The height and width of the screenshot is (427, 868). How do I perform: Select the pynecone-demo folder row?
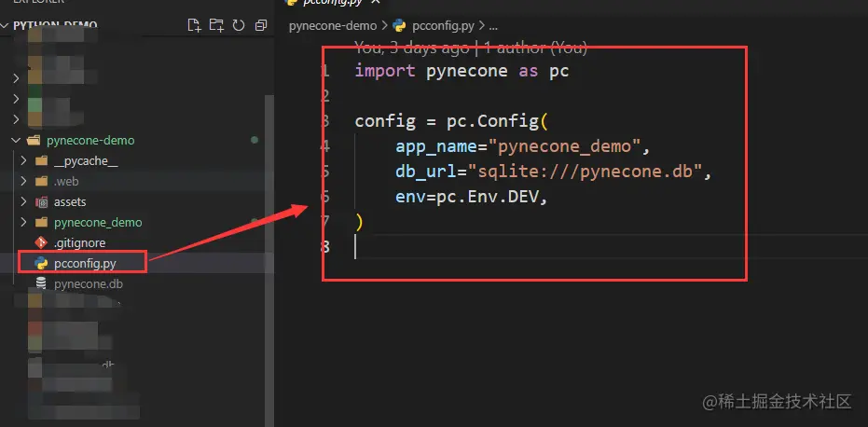click(x=137, y=140)
